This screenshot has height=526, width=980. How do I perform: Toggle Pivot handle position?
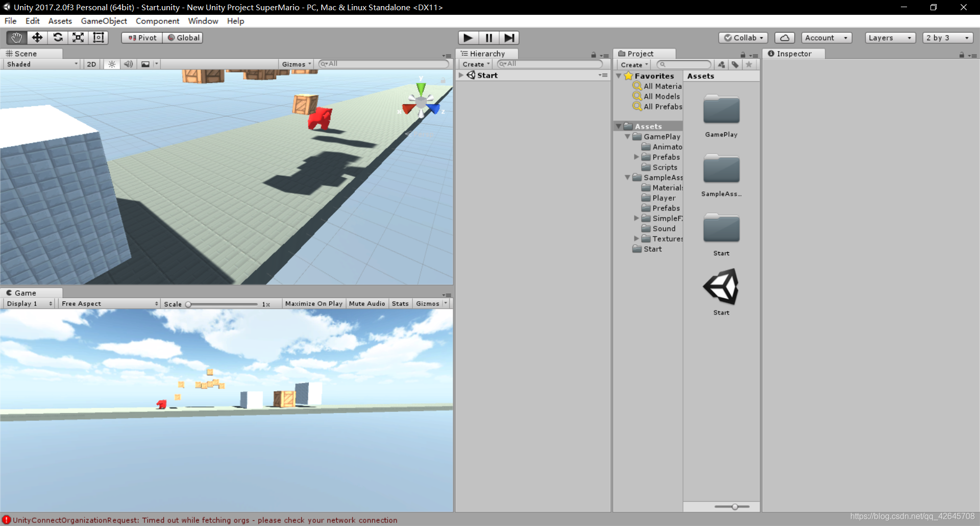point(142,38)
